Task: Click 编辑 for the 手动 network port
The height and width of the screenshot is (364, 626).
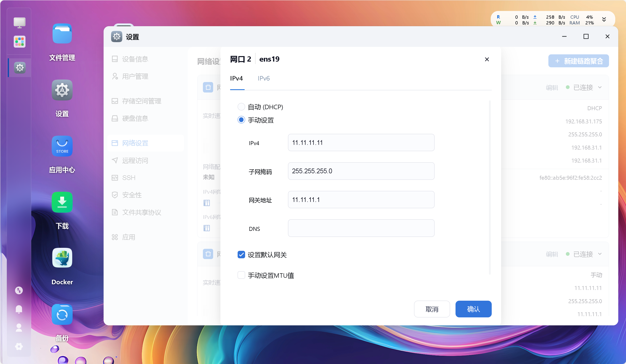Action: click(x=552, y=254)
